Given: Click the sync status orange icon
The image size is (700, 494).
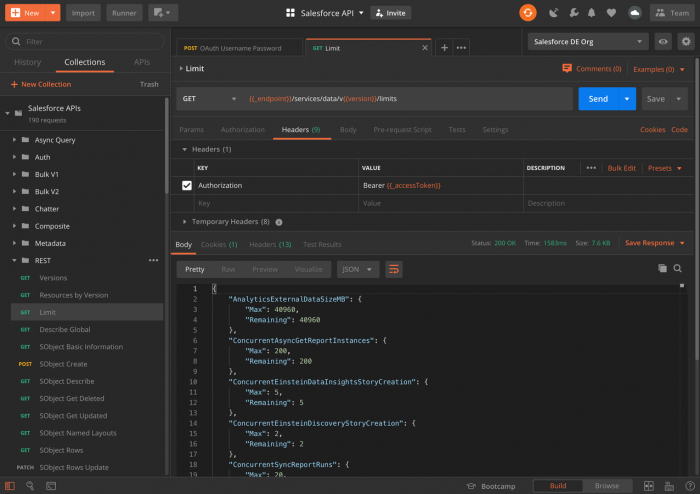Looking at the screenshot, I should pyautogui.click(x=528, y=12).
